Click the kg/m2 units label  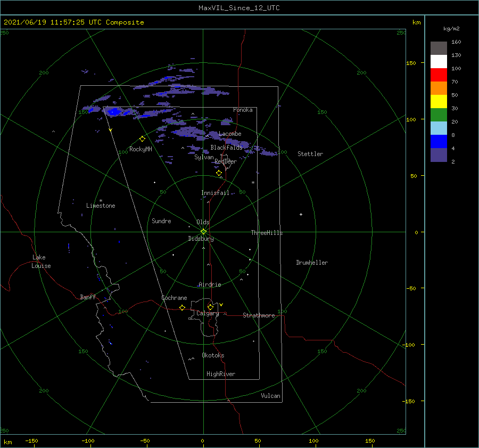tap(451, 29)
